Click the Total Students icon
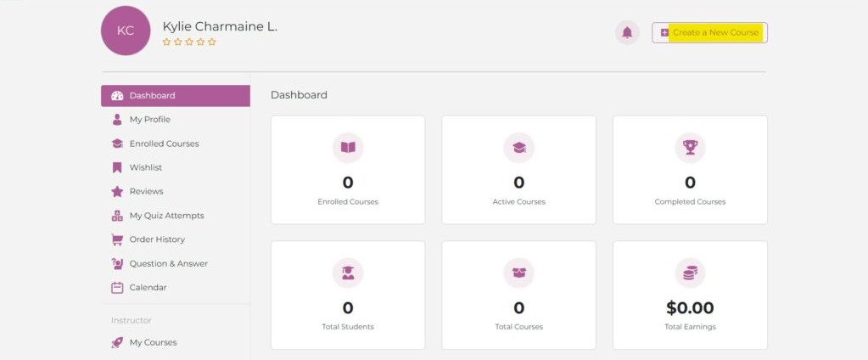The width and height of the screenshot is (868, 360). [348, 273]
